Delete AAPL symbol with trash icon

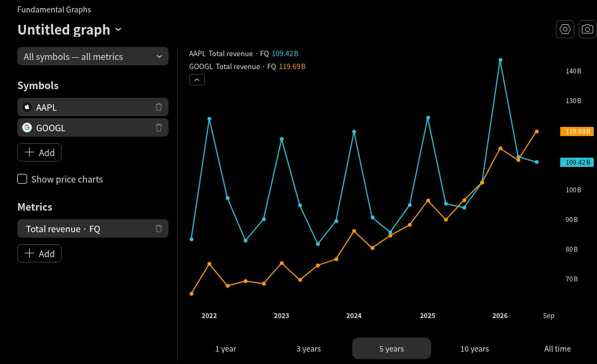coord(159,107)
